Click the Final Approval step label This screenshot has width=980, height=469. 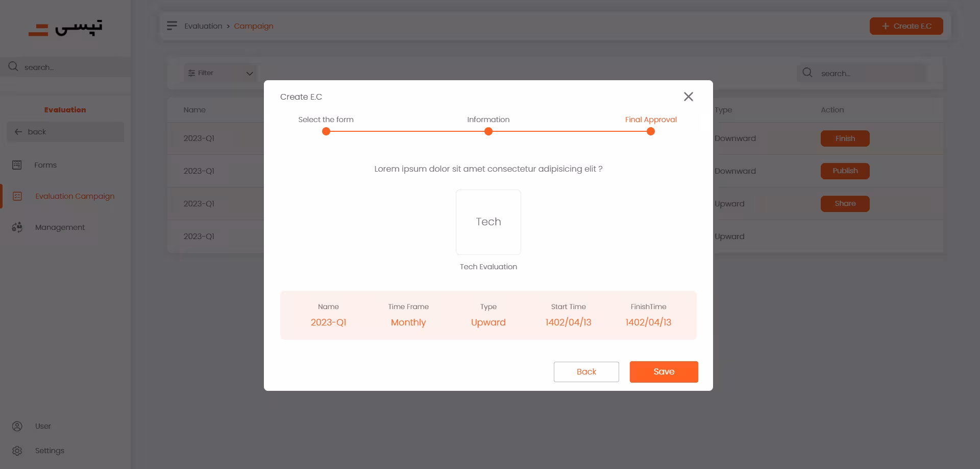[651, 120]
